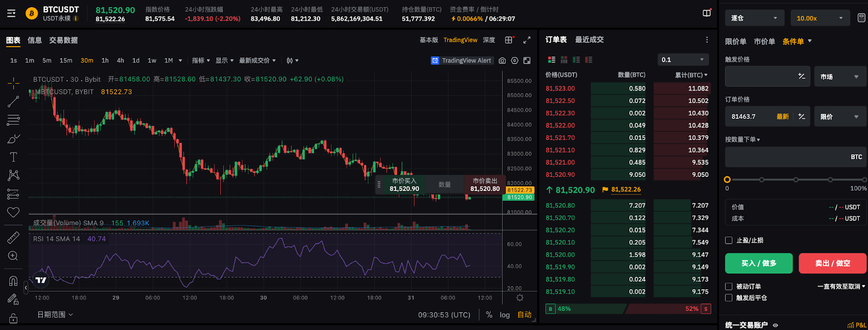
Task: Select the chart patterns tool
Action: 14,175
